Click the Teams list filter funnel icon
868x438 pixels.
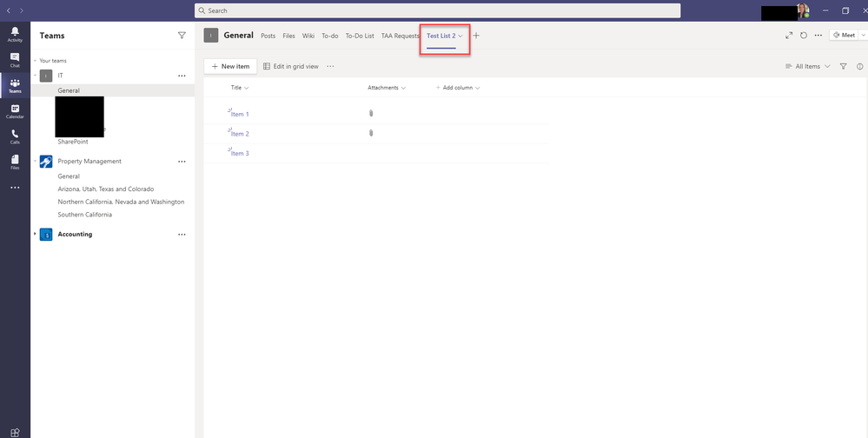pyautogui.click(x=182, y=36)
